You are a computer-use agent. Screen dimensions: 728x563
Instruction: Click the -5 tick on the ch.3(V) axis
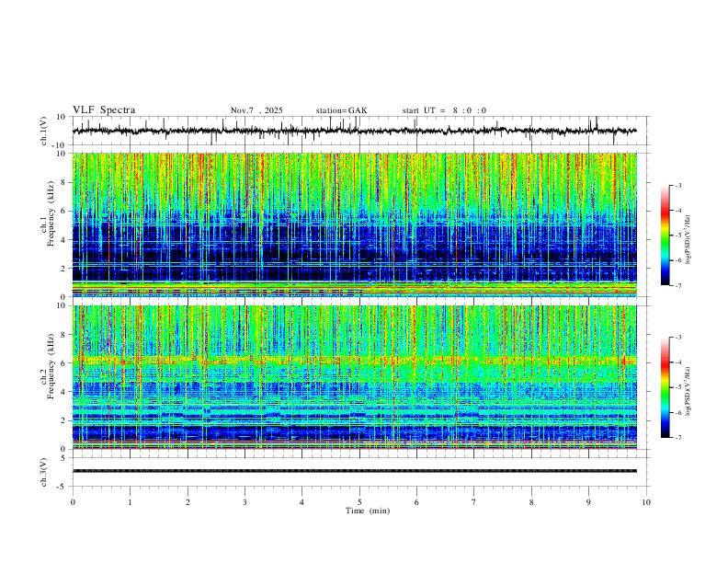[63, 487]
